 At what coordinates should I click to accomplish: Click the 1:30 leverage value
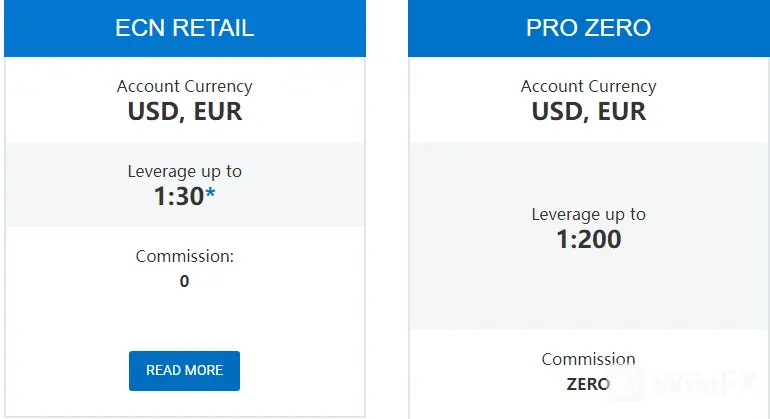click(178, 197)
